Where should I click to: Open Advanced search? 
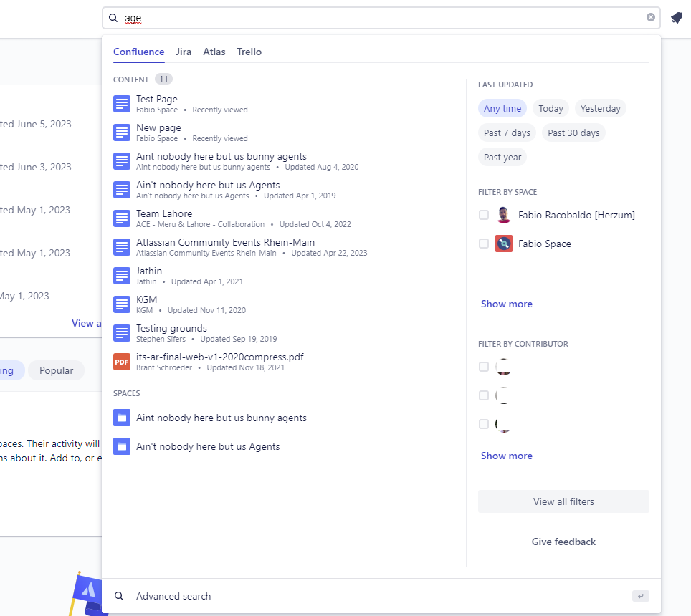381,596
